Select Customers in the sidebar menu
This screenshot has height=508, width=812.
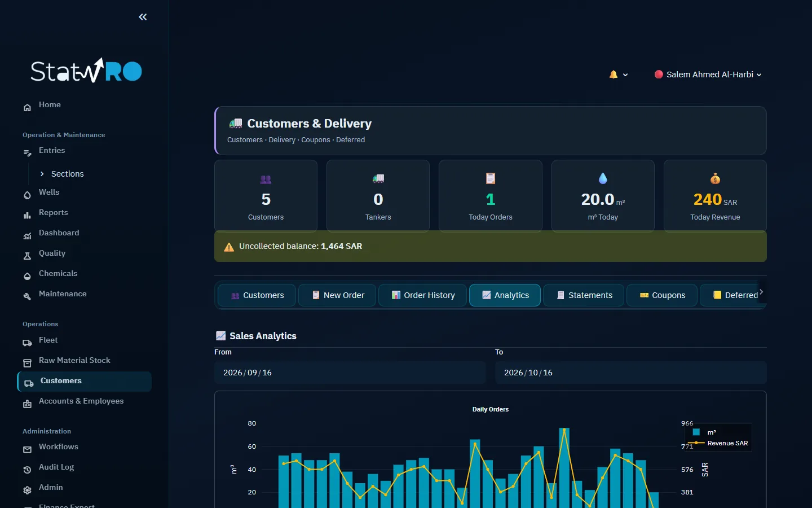tap(85, 381)
